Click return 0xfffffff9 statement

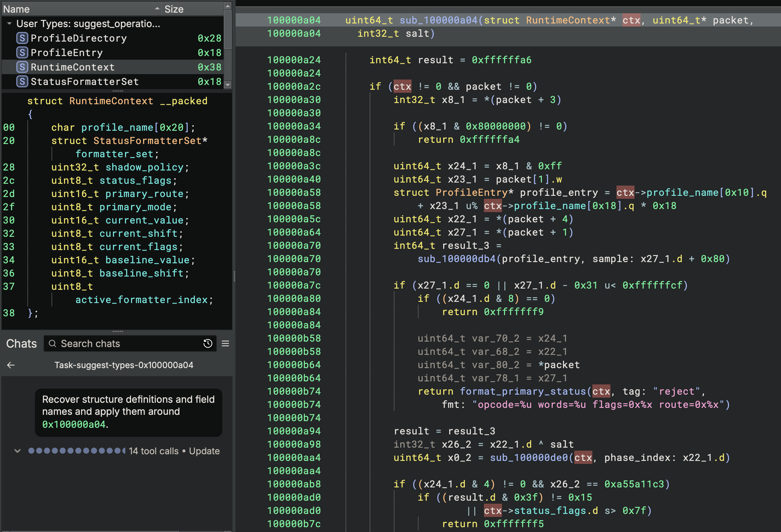click(493, 311)
